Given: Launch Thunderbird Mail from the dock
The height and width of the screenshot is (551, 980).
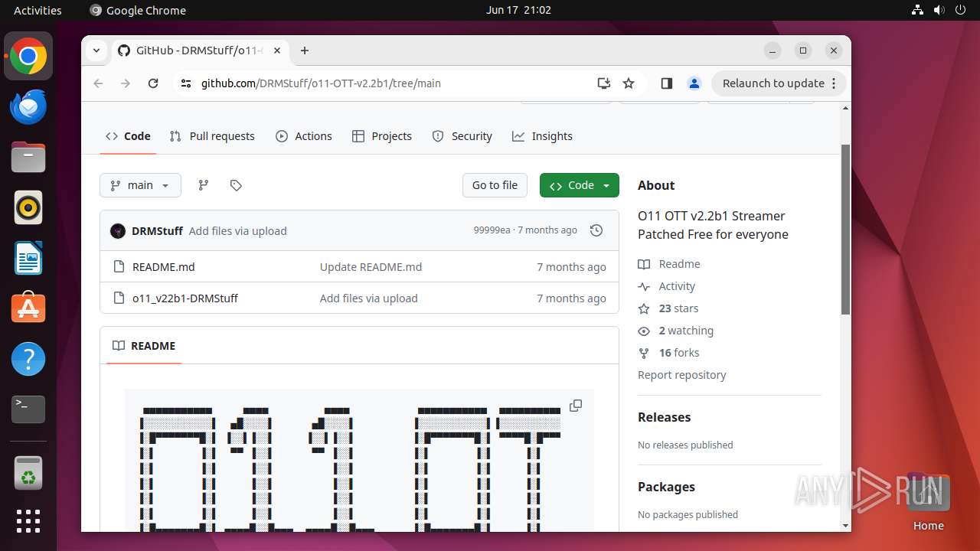Looking at the screenshot, I should (28, 106).
